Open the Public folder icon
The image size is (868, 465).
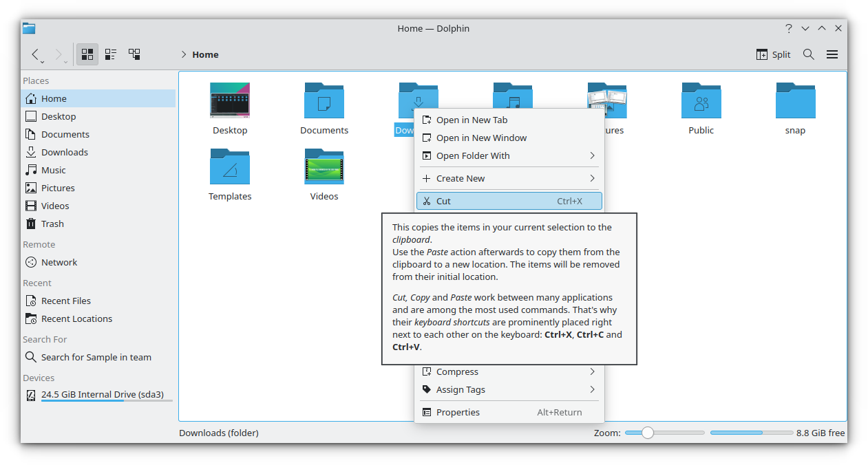pos(701,102)
